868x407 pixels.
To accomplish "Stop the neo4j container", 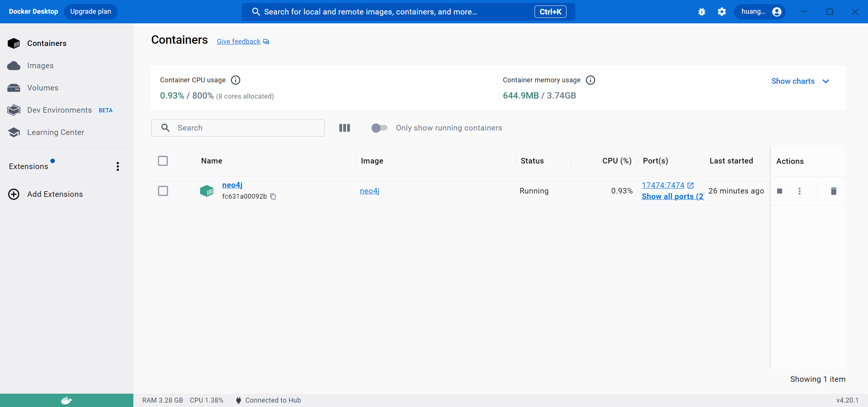I will pos(780,191).
